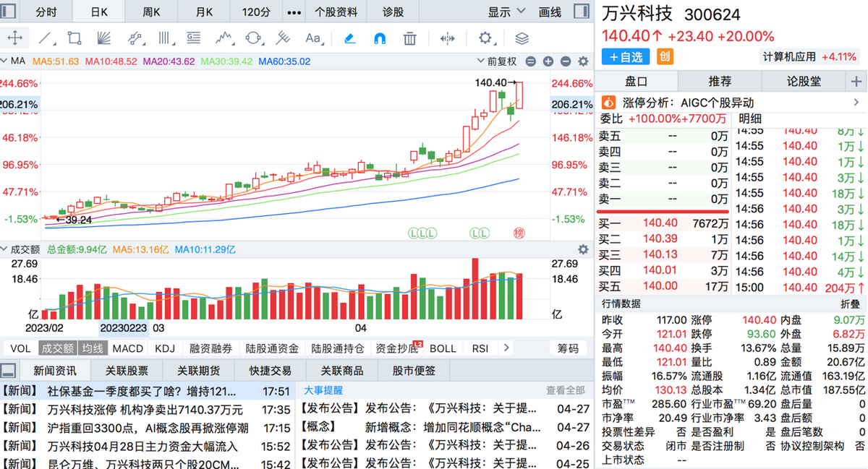Collapse the 成交额 indicator chevron

coord(4,249)
